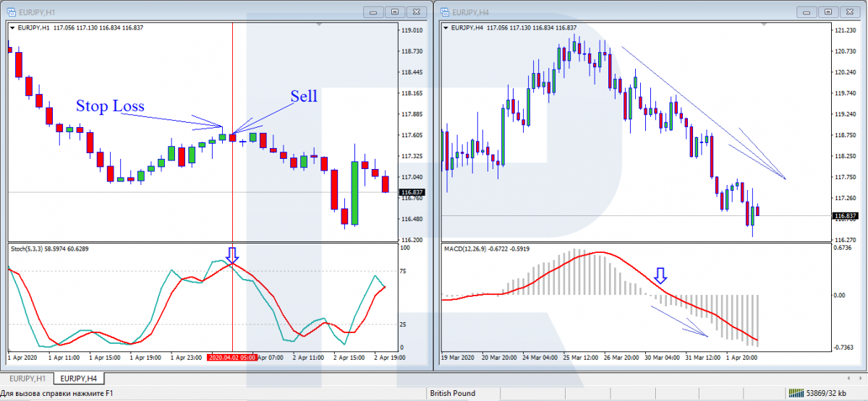Image resolution: width=868 pixels, height=401 pixels.
Task: Minimize the EURJPY,H4 chart window
Action: point(807,12)
